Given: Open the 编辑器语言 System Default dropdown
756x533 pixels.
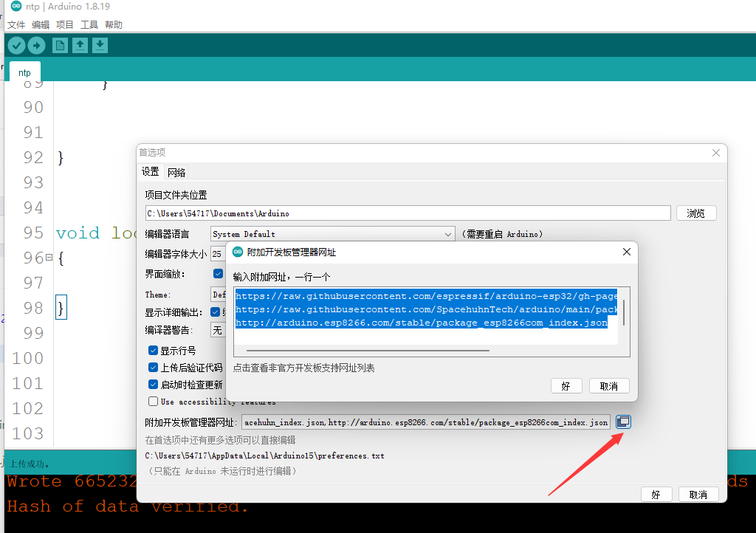Looking at the screenshot, I should pos(333,234).
